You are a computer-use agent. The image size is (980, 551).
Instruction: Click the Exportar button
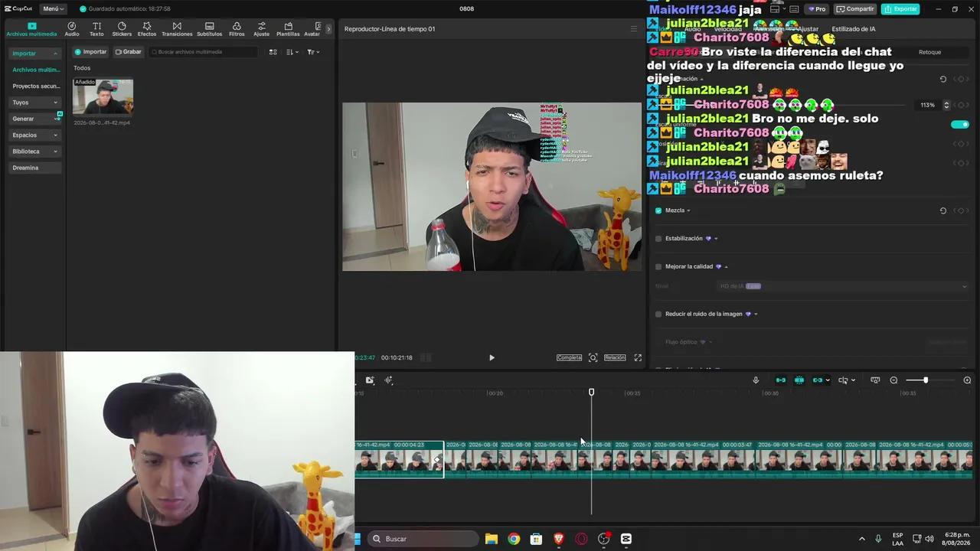tap(900, 9)
